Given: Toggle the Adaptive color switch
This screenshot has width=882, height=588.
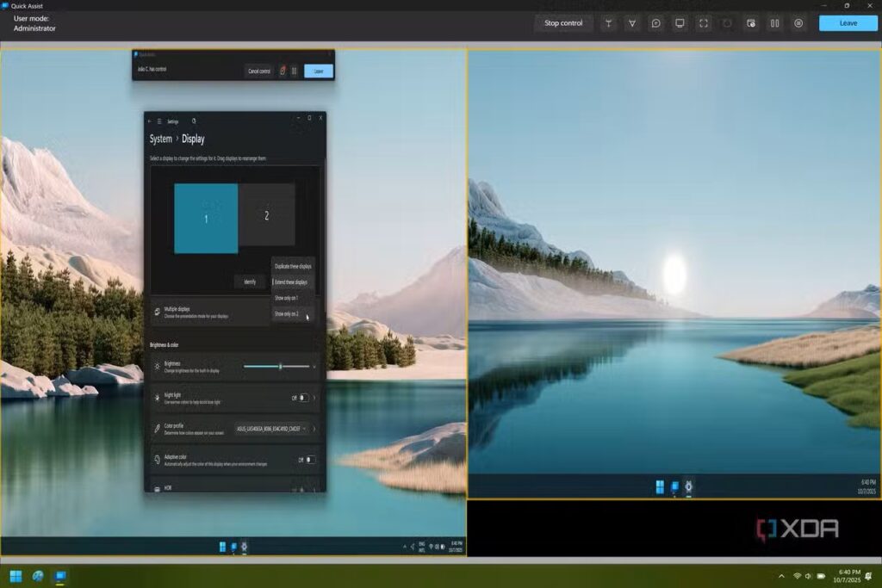Looking at the screenshot, I should 309,460.
